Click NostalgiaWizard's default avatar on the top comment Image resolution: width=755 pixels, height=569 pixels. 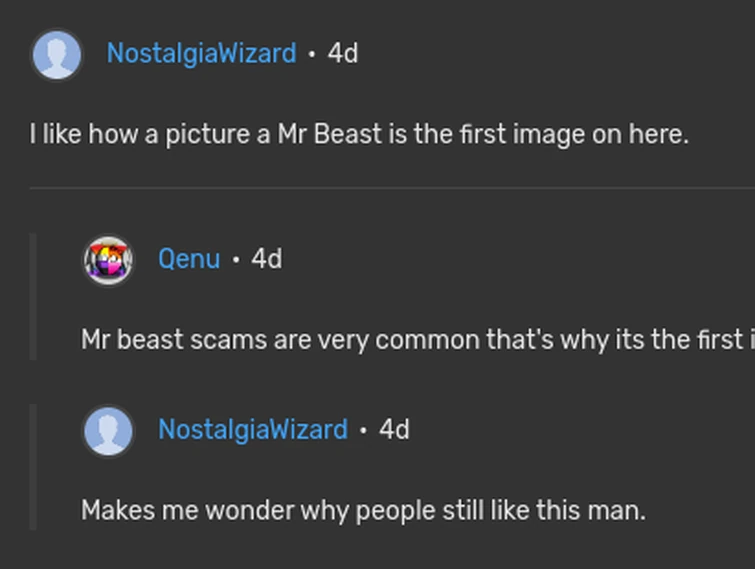point(57,54)
